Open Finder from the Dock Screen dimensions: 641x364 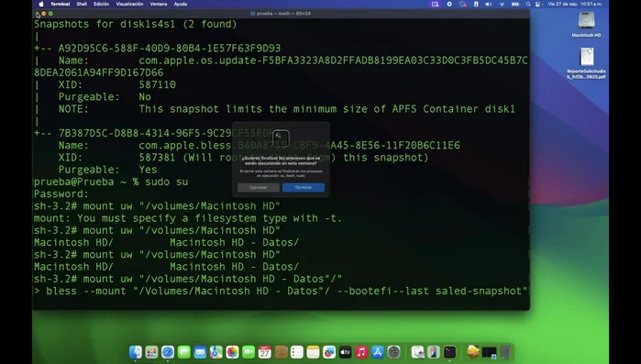(136, 352)
